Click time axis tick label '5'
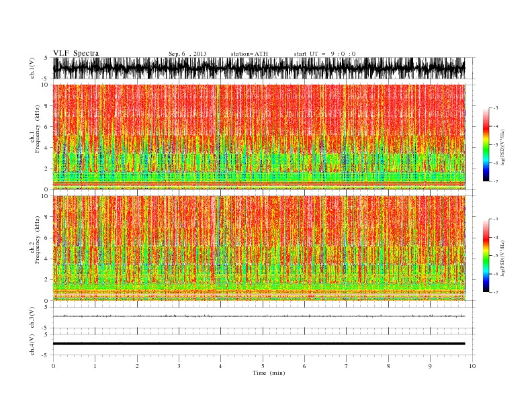This screenshot has height=411, width=532. [263, 366]
